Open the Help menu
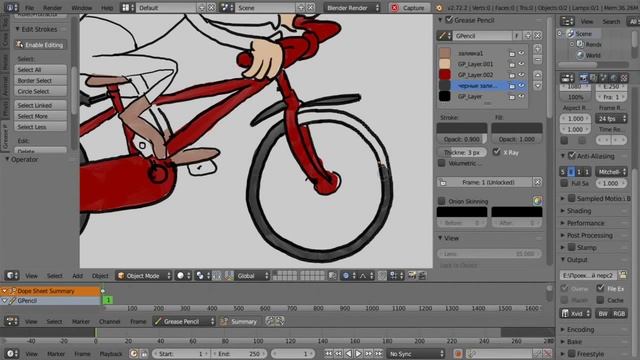Image resolution: width=640 pixels, height=360 pixels. click(107, 8)
